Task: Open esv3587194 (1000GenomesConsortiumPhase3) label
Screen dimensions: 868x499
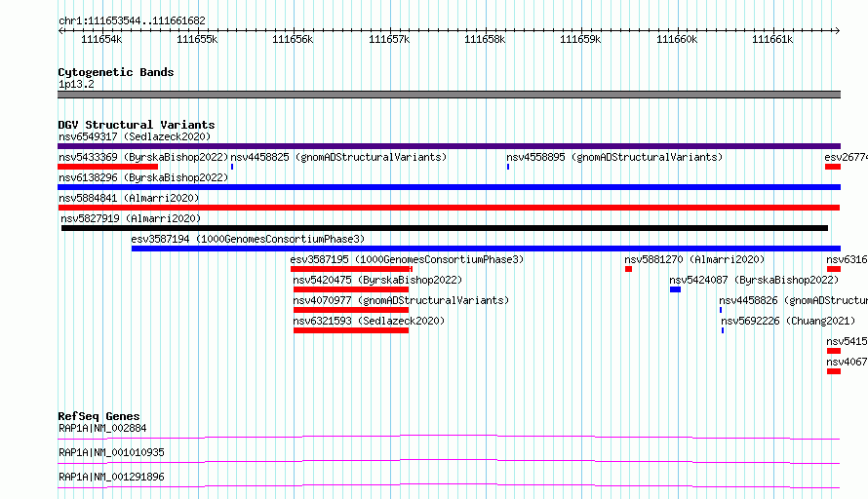Action: [x=248, y=239]
